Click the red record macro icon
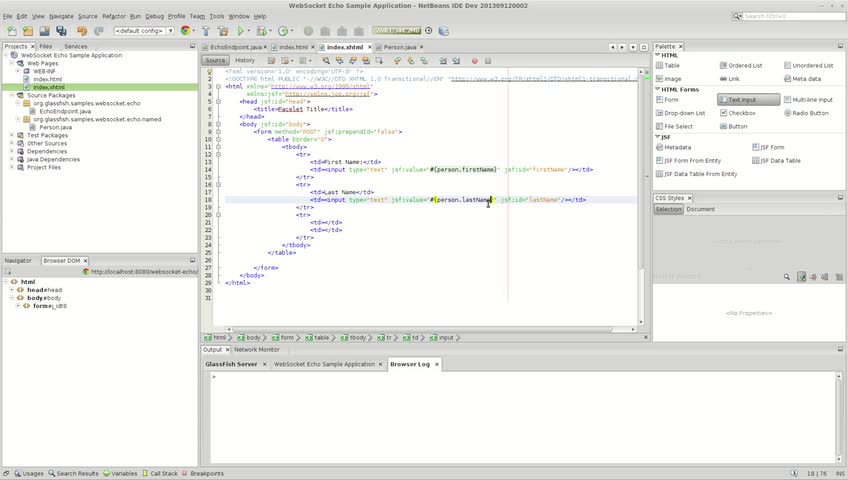 click(x=474, y=60)
